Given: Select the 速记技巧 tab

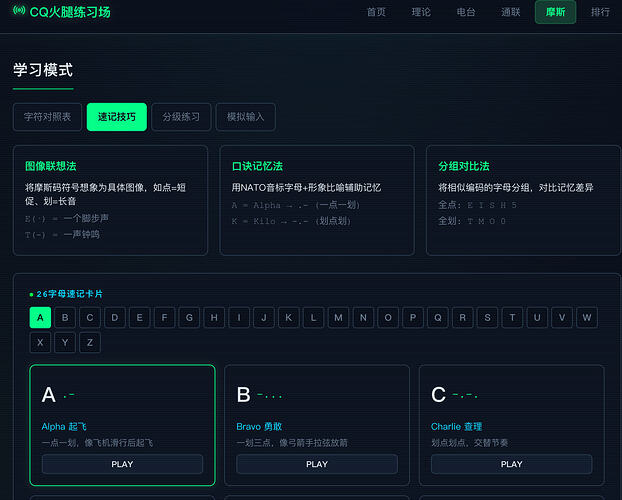Looking at the screenshot, I should coord(117,117).
